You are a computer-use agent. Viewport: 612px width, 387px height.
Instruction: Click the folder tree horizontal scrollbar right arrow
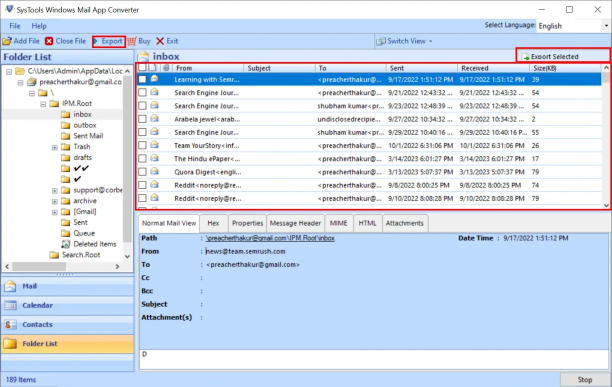pos(117,266)
